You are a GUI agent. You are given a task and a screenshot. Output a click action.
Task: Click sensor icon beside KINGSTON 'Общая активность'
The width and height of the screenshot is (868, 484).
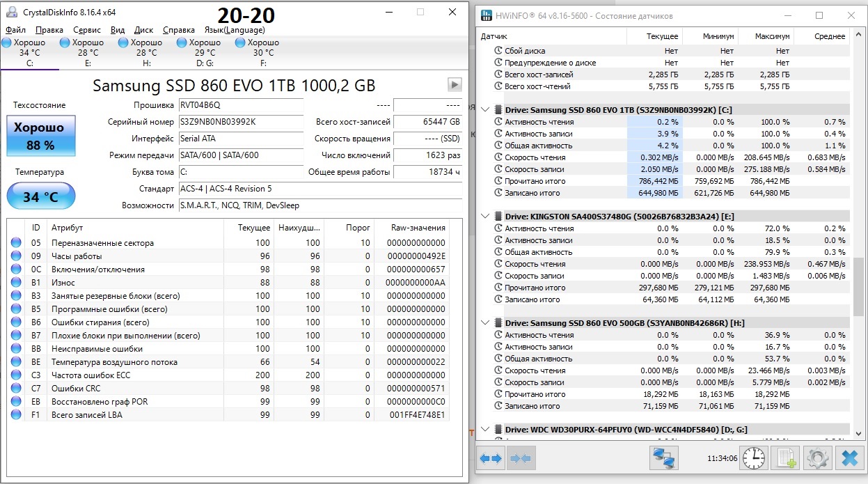pos(498,252)
